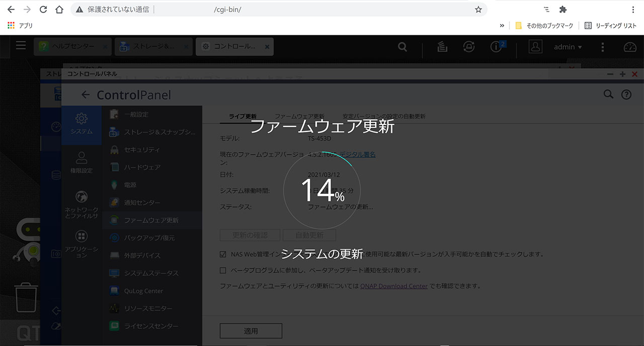Viewport: 644px width, 346px height.
Task: Enable the beta program participation checkbox
Action: point(223,270)
